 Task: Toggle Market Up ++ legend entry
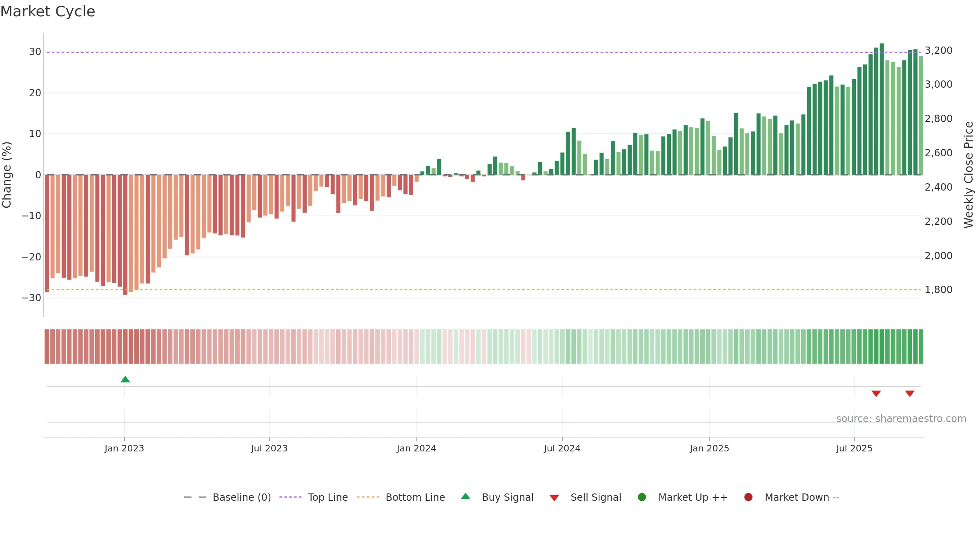point(682,498)
